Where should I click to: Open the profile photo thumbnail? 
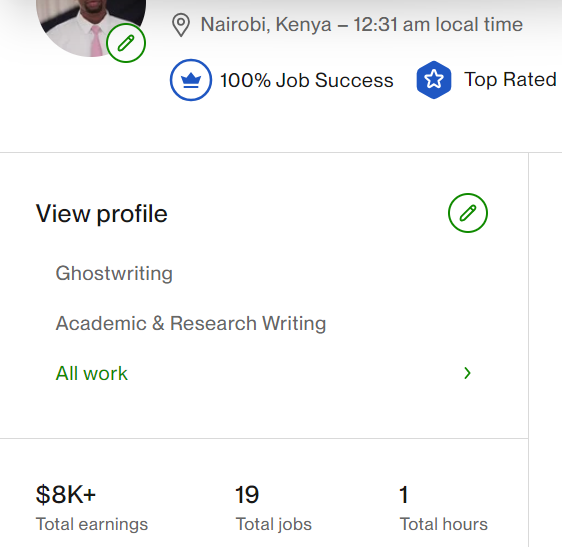tap(91, 25)
